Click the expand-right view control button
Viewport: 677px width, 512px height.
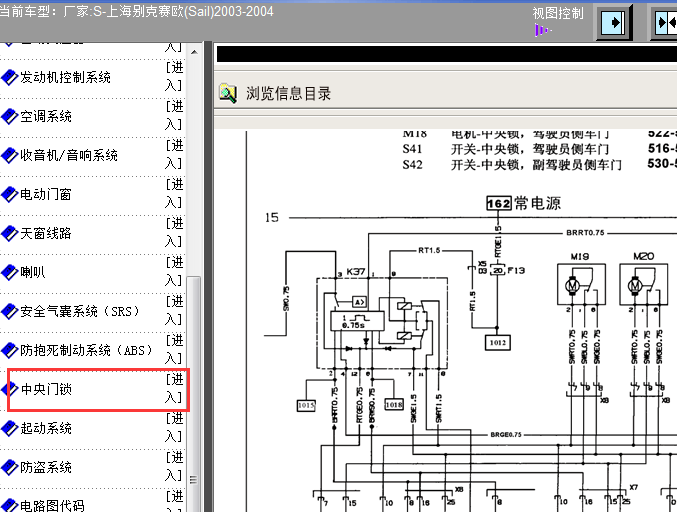[615, 22]
